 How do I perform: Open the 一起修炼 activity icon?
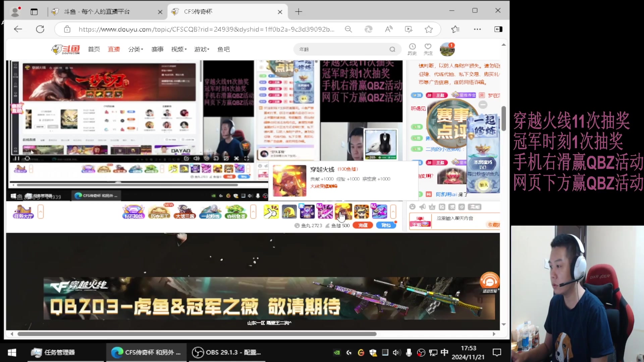(210, 212)
